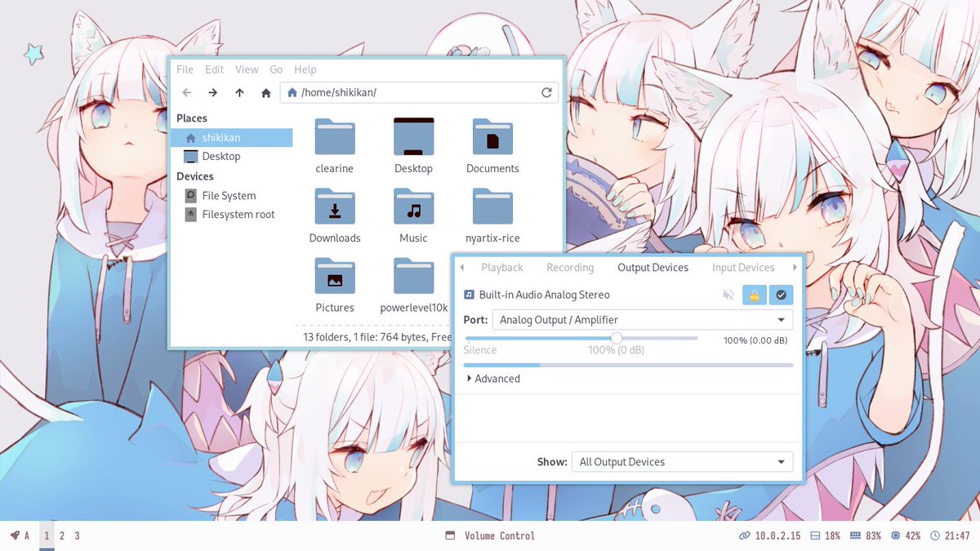Switch to the Recording tab
The height and width of the screenshot is (551, 980).
(x=570, y=268)
